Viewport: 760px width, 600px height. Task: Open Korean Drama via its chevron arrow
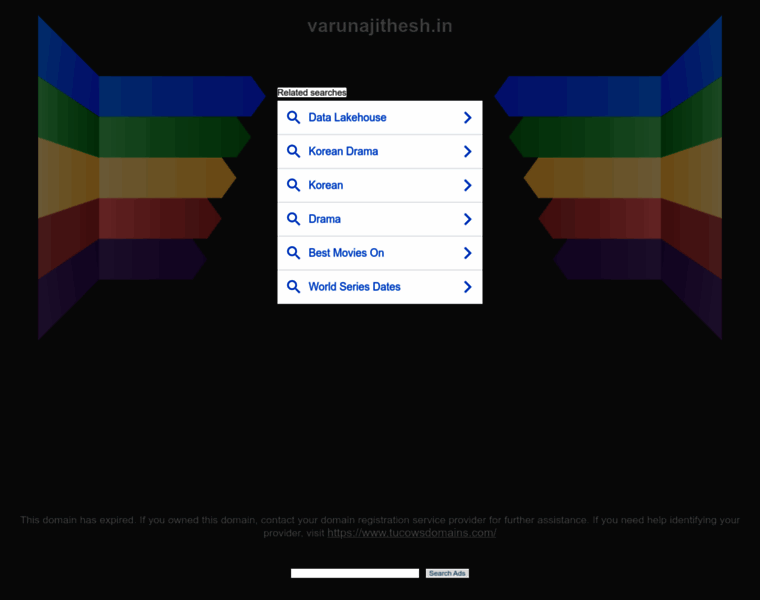pyautogui.click(x=467, y=152)
